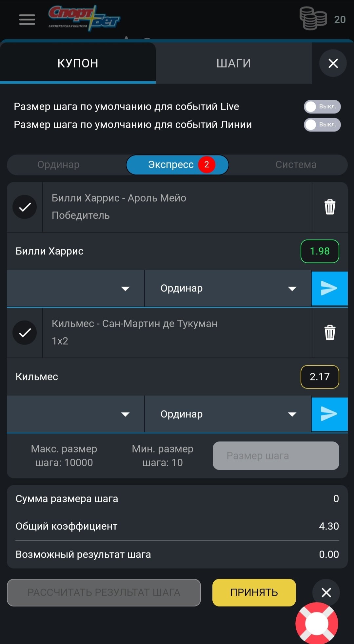
Task: Switch to the ШАГИ tab
Action: 233,63
